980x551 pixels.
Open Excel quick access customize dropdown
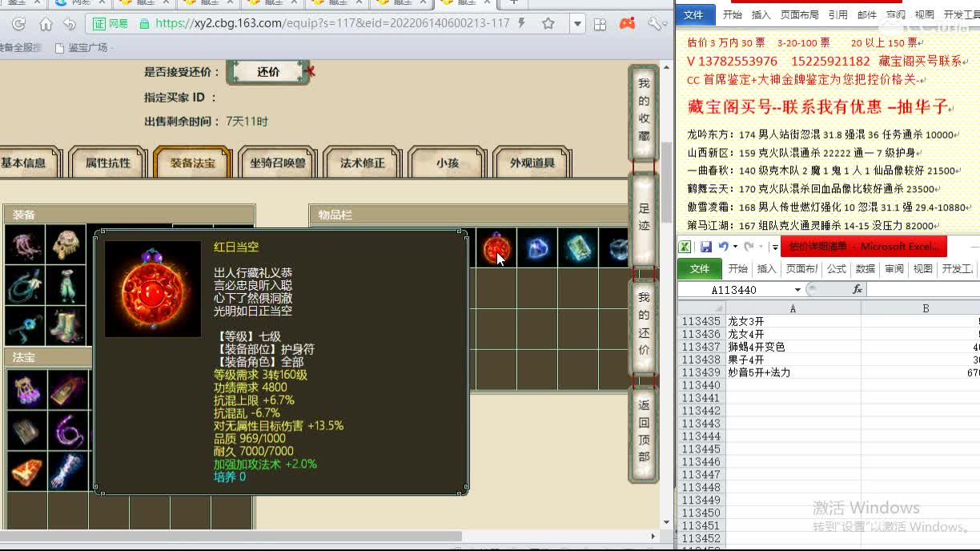(x=774, y=247)
